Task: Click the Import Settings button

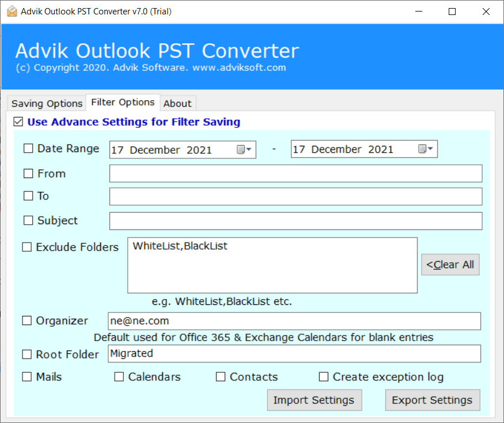Action: 314,400
